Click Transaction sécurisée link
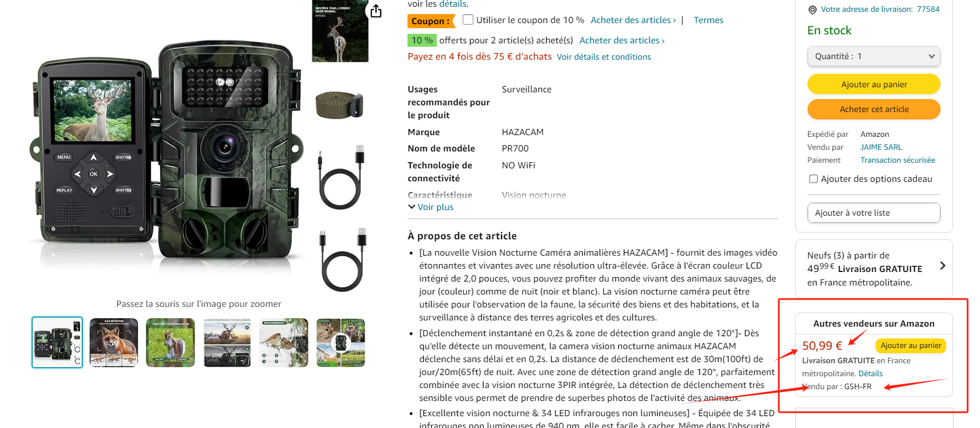Viewport: 980px width, 428px height. [897, 160]
